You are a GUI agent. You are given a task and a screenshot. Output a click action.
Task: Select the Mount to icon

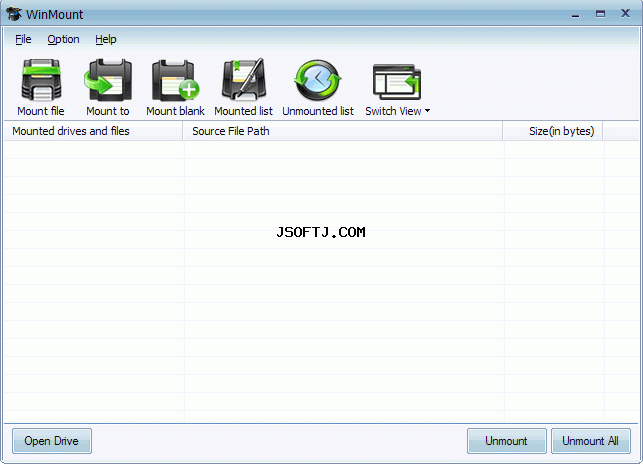click(108, 80)
